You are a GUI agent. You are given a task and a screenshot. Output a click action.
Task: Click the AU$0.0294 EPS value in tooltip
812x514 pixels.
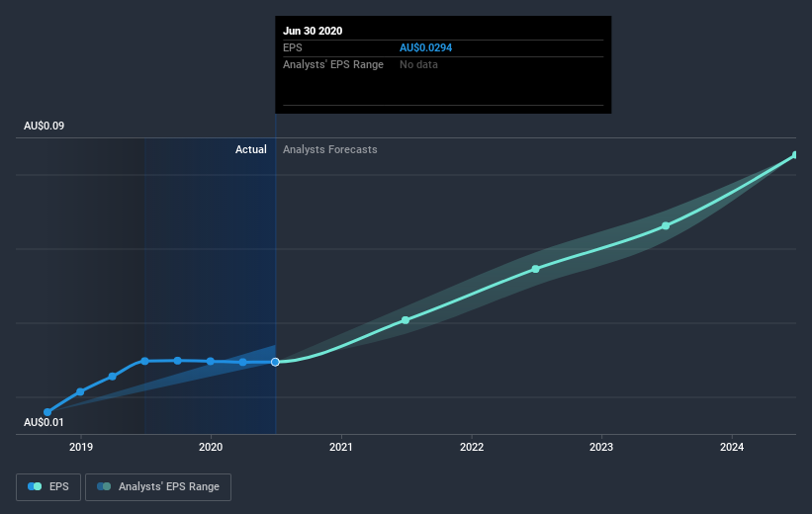(x=425, y=47)
